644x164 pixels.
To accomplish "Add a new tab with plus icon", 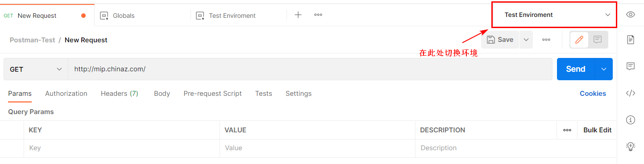I will [298, 15].
